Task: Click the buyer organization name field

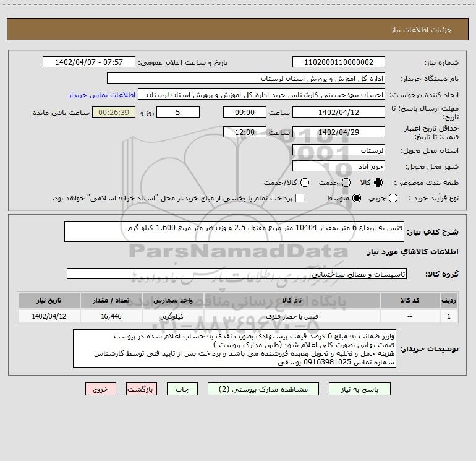Action: coord(246,79)
